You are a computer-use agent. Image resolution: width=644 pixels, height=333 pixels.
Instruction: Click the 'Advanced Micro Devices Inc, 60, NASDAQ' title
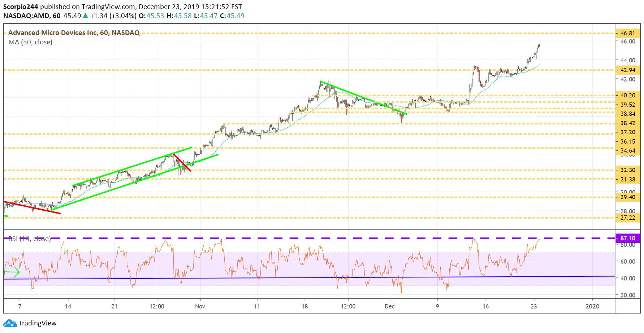point(74,33)
